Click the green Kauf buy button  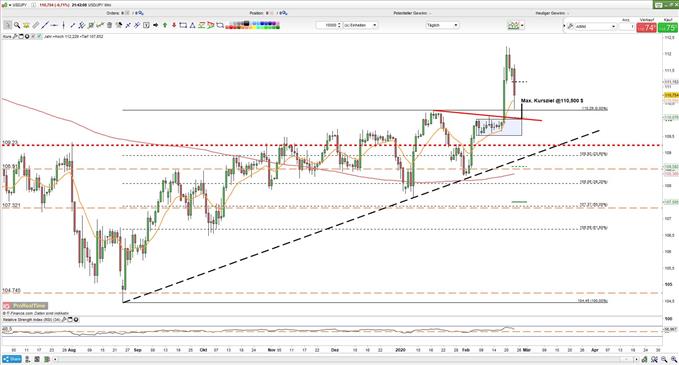pyautogui.click(x=668, y=28)
